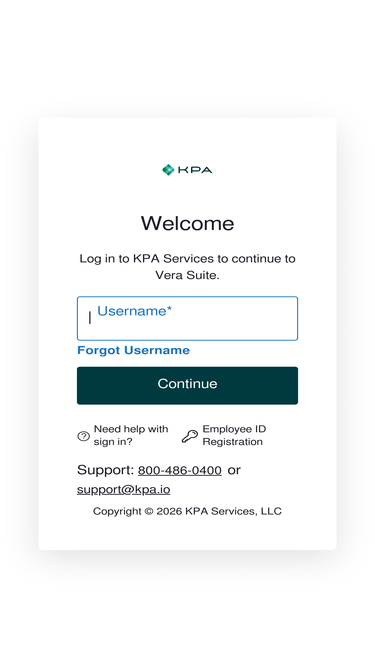Click the Log in to KPA Services line
The width and height of the screenshot is (375, 667).
[x=188, y=259]
